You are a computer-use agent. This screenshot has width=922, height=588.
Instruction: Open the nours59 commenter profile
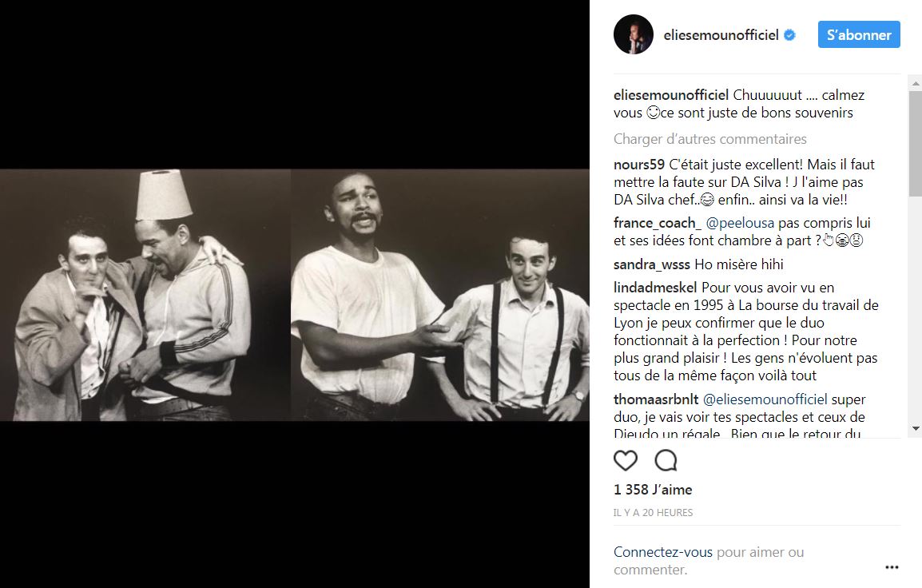[638, 165]
